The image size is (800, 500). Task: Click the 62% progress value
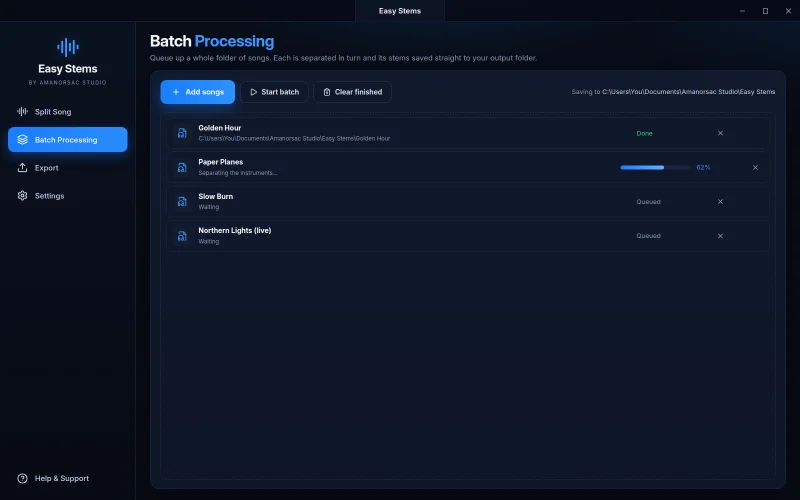point(703,167)
